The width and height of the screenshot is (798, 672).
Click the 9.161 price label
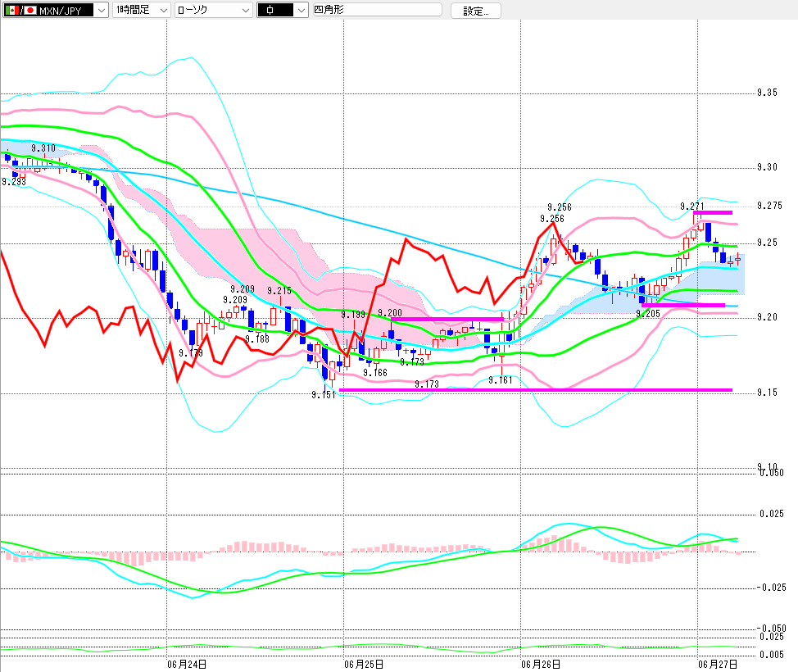tap(501, 379)
